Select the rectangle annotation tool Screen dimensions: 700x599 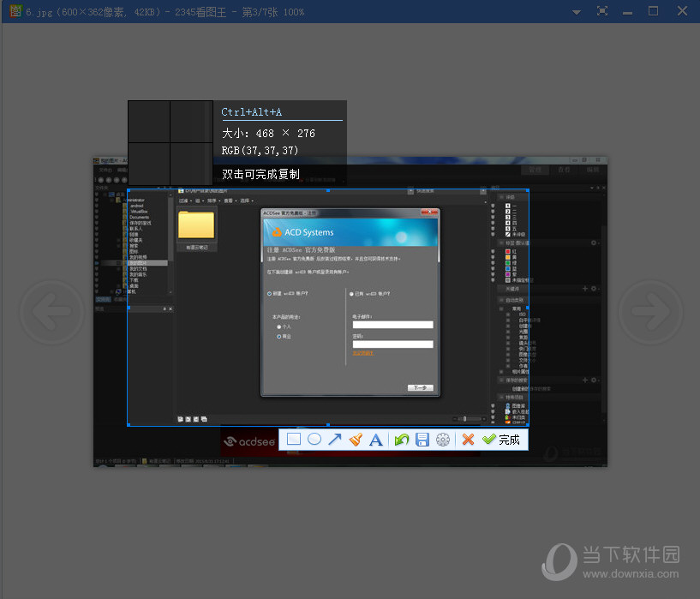point(294,440)
